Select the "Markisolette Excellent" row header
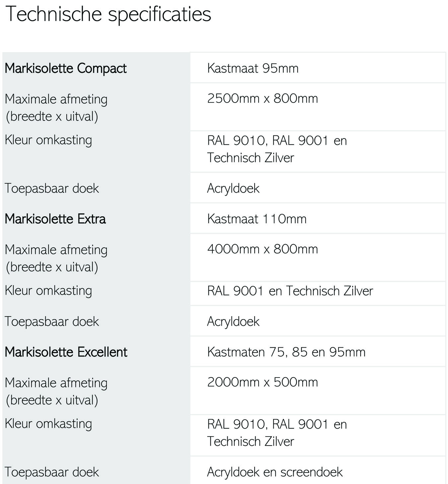This screenshot has height=484, width=448. point(66,352)
